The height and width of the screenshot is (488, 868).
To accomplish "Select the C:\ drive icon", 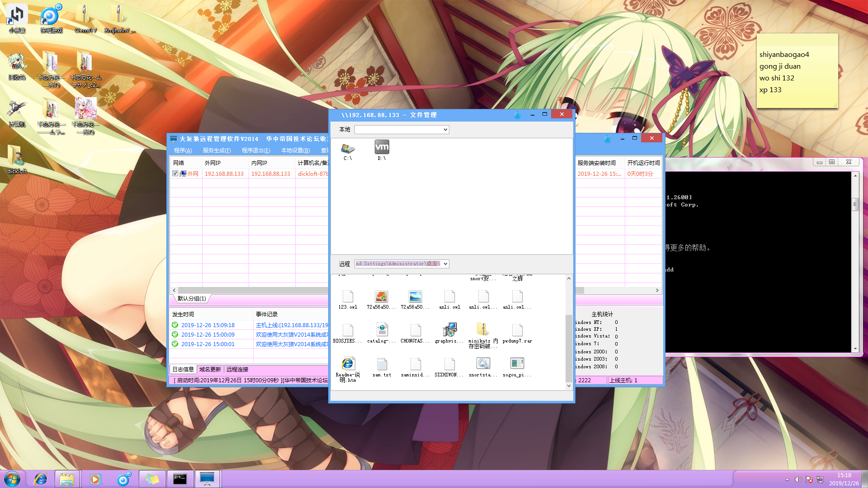I will click(348, 149).
